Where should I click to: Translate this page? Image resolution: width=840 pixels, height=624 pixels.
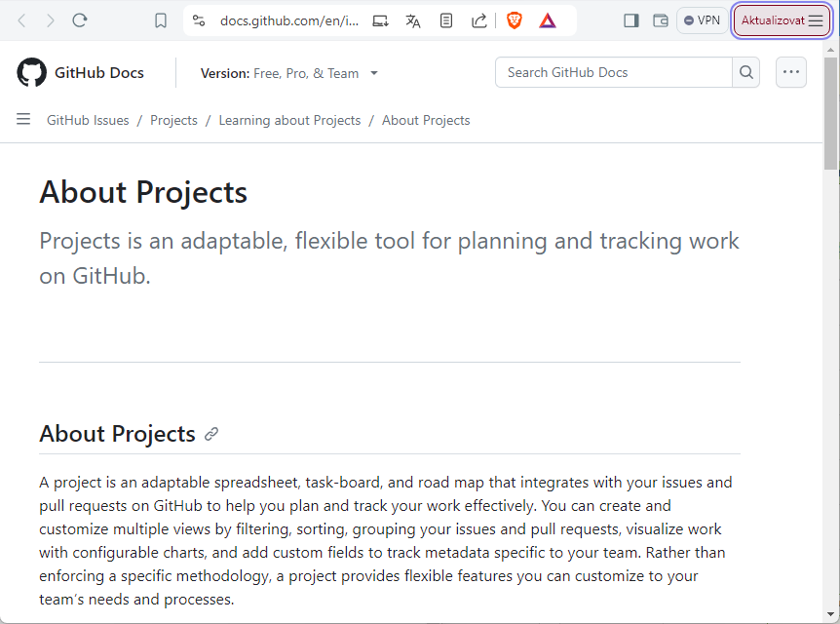[x=413, y=19]
